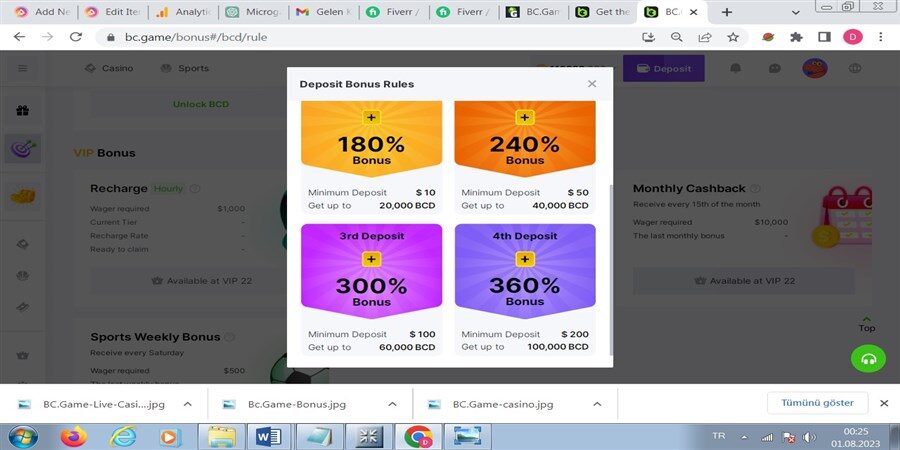This screenshot has height=450, width=900.
Task: Open the Chrome three-dot menu
Action: (880, 37)
